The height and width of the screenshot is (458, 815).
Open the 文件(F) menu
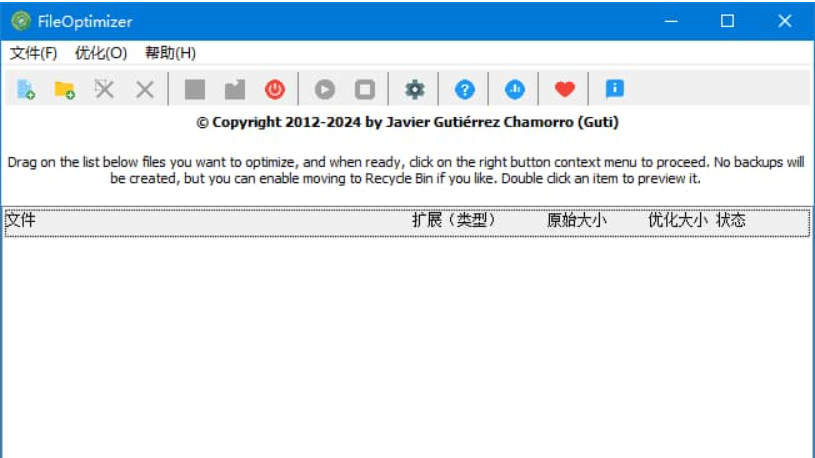[33, 53]
